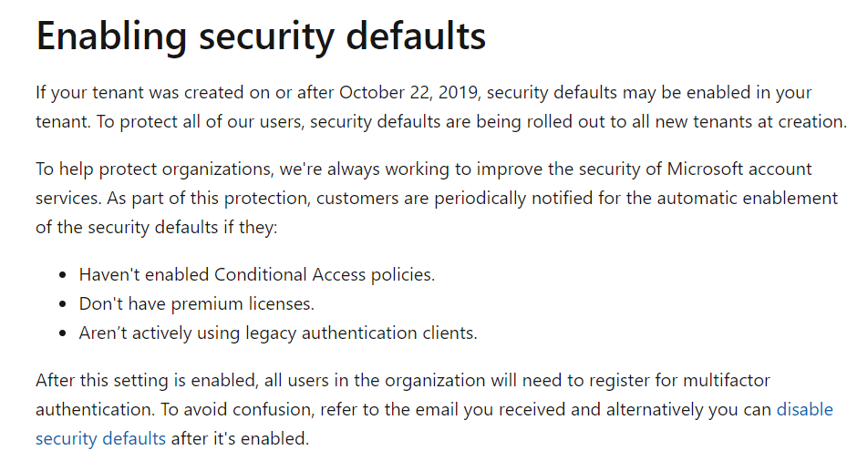This screenshot has height=461, width=868.
Task: Click the phrase "premium licenses" in second bullet
Action: [x=243, y=303]
